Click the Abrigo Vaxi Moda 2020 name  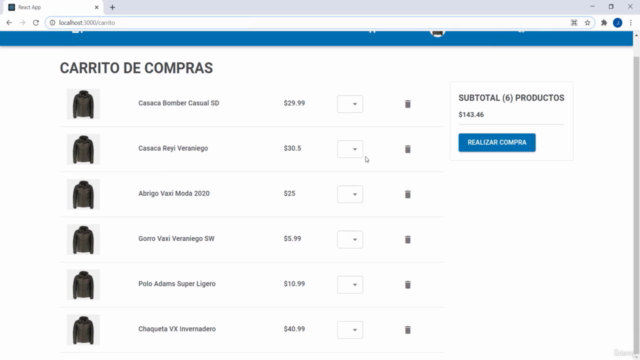click(x=174, y=193)
